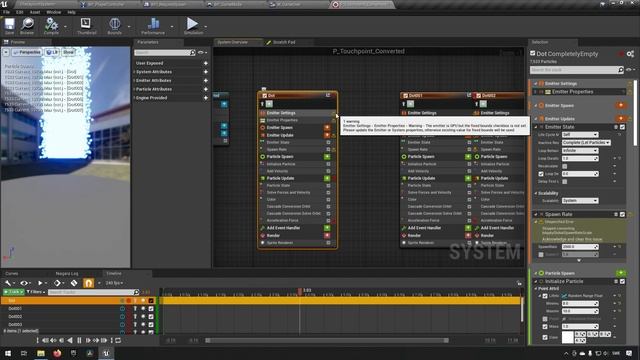640x360 pixels.
Task: Open the timeline wrench settings icon
Action: tap(9, 283)
